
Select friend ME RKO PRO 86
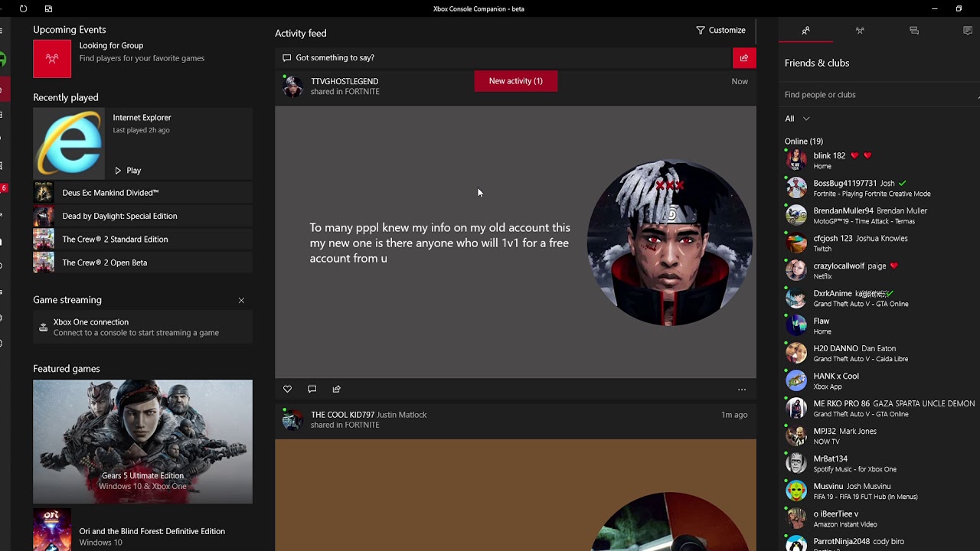click(x=879, y=409)
